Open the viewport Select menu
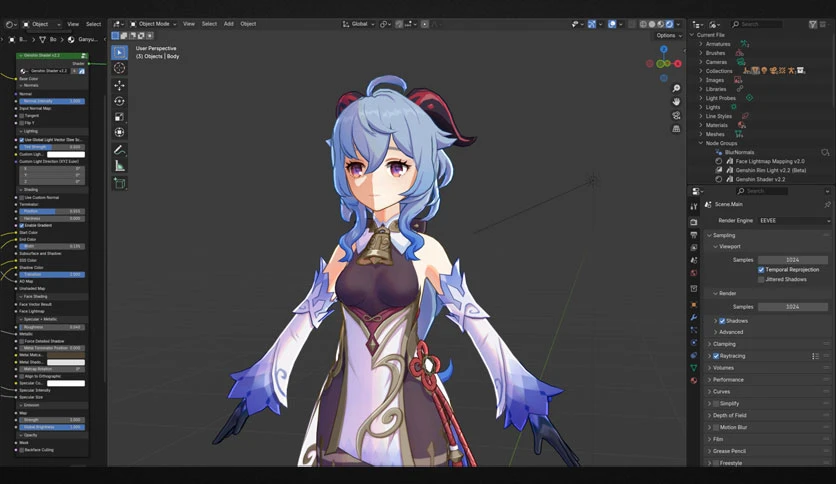This screenshot has height=484, width=836. (209, 24)
